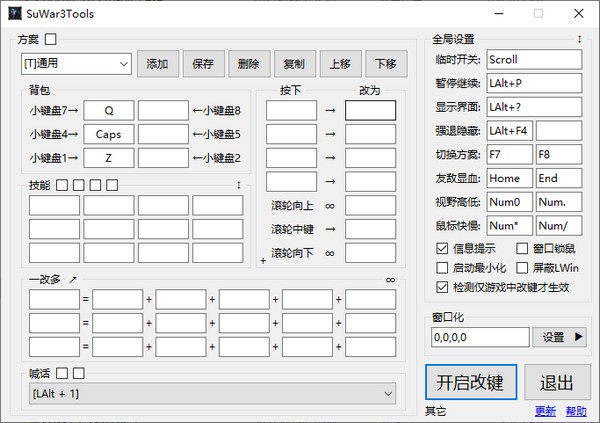The width and height of the screenshot is (600, 423).
Task: Click the 添加 button
Action: 158,64
